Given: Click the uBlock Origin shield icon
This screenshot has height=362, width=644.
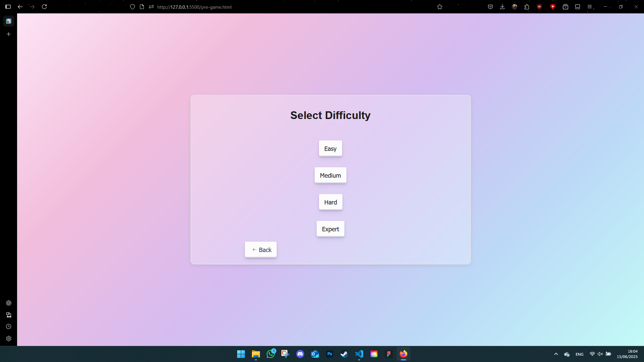Looking at the screenshot, I should pos(539,7).
